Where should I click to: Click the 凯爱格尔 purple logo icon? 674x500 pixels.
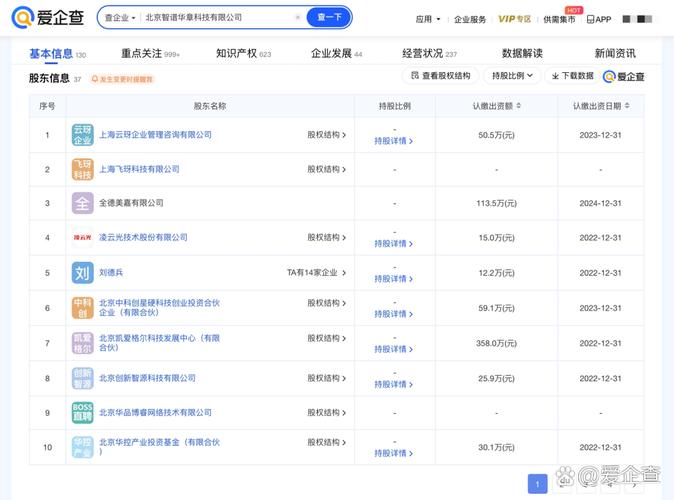point(83,343)
